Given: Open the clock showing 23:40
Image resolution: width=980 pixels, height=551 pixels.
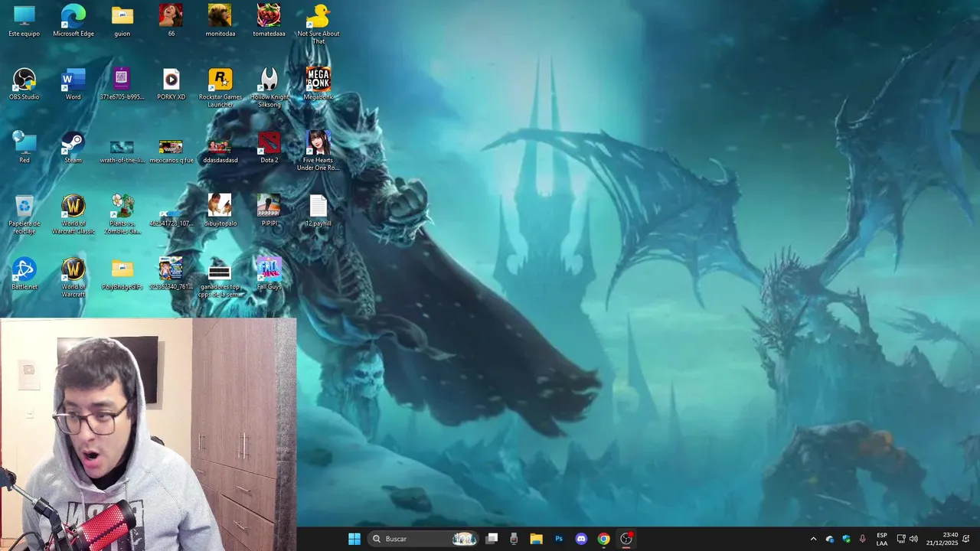Looking at the screenshot, I should (x=942, y=539).
